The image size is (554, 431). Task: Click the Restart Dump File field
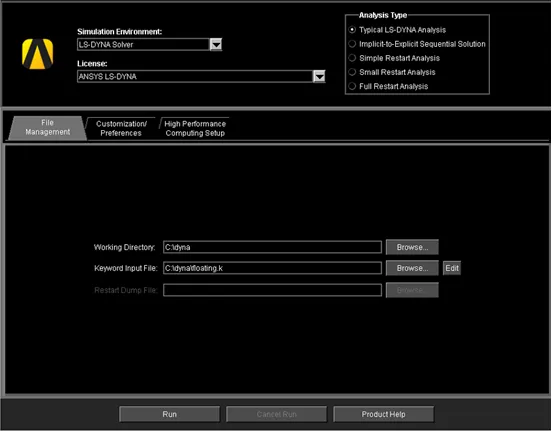272,290
